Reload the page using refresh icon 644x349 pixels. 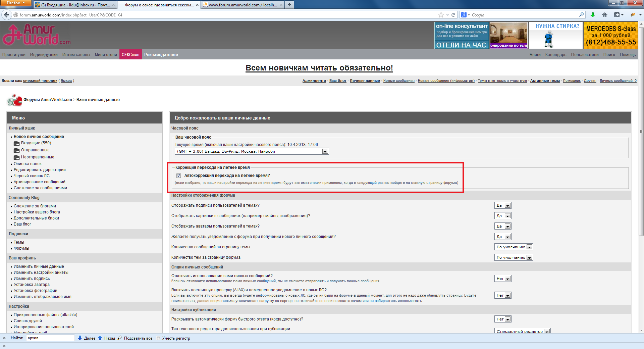tap(453, 15)
